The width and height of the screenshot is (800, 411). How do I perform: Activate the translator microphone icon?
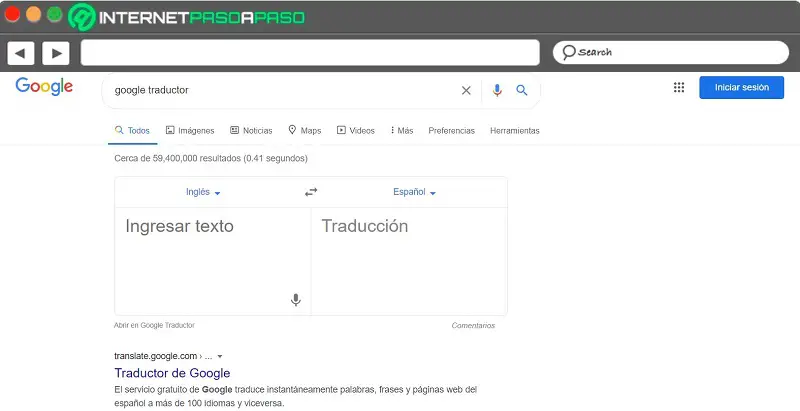click(x=295, y=300)
